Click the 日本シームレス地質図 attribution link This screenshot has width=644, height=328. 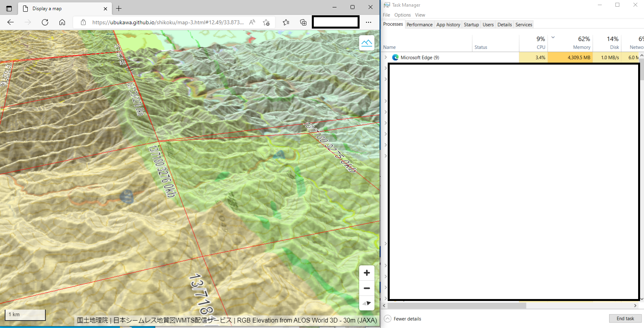pos(173,320)
